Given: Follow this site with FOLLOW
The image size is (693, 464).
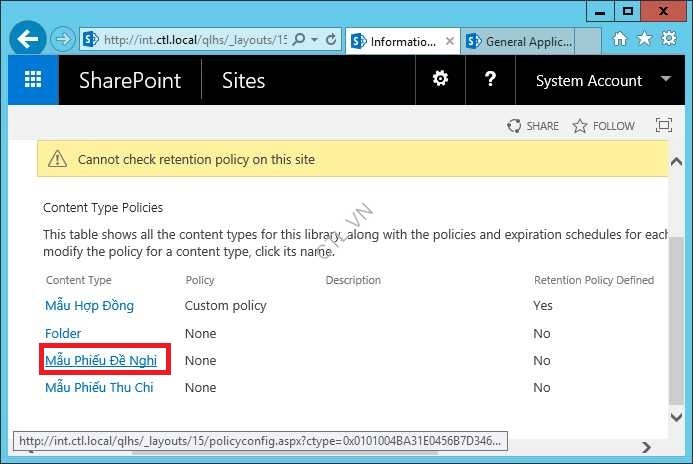Looking at the screenshot, I should pyautogui.click(x=603, y=126).
